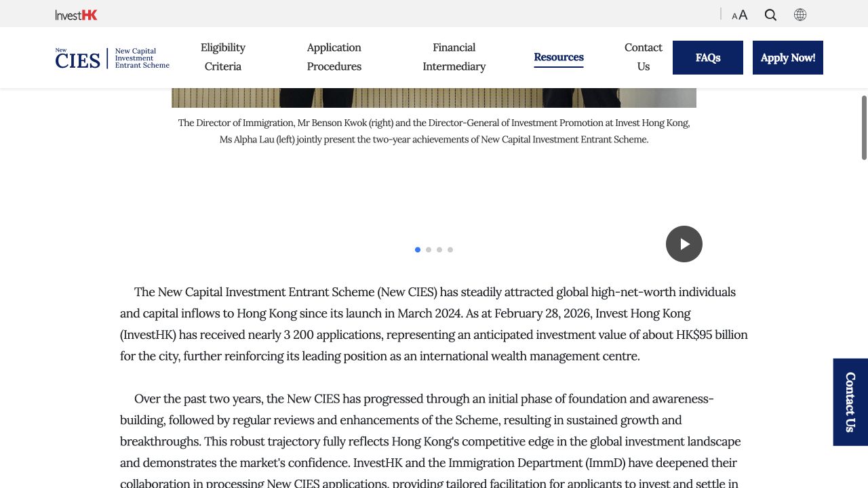This screenshot has height=488, width=868.
Task: Open the Eligibility Criteria menu
Action: (223, 57)
